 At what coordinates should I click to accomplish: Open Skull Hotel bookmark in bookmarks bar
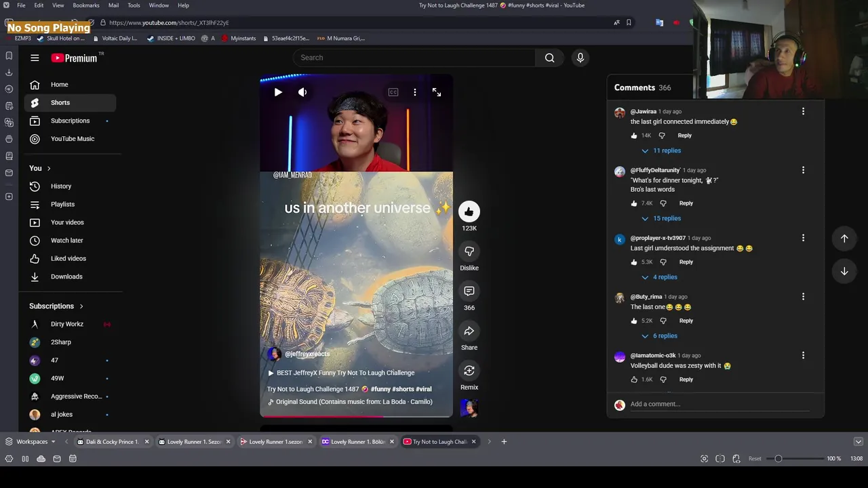pyautogui.click(x=62, y=39)
